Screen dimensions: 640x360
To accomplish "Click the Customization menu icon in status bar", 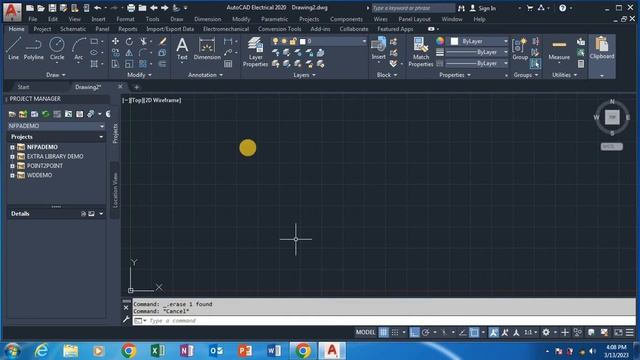I will pos(630,333).
